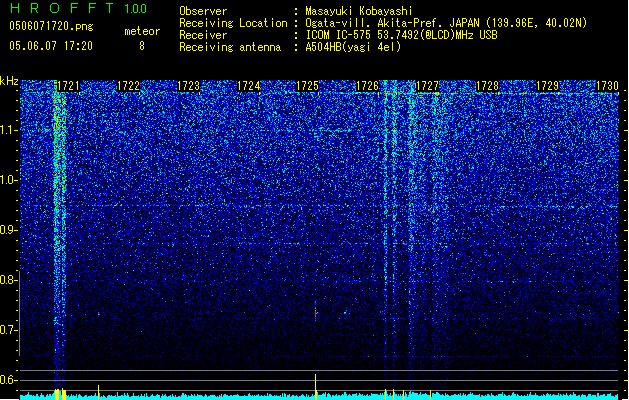Click the 1728 time marker
The image size is (629, 400).
[487, 86]
